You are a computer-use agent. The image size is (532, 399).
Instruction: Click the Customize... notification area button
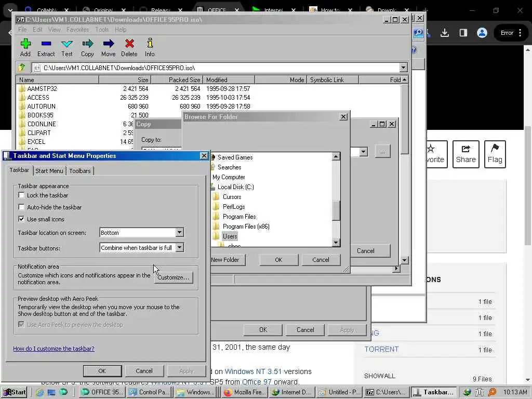click(x=174, y=277)
